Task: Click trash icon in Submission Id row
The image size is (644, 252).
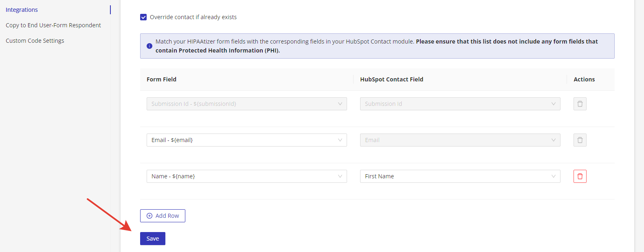Action: pyautogui.click(x=580, y=104)
